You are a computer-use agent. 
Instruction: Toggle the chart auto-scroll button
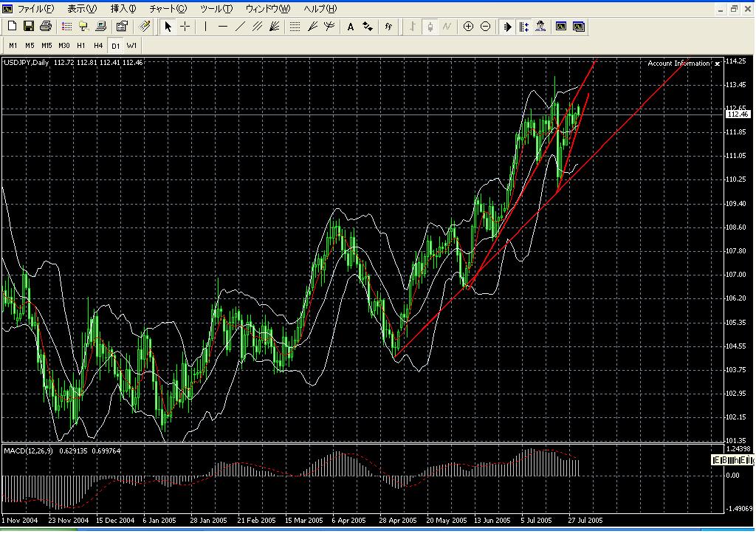pyautogui.click(x=507, y=27)
